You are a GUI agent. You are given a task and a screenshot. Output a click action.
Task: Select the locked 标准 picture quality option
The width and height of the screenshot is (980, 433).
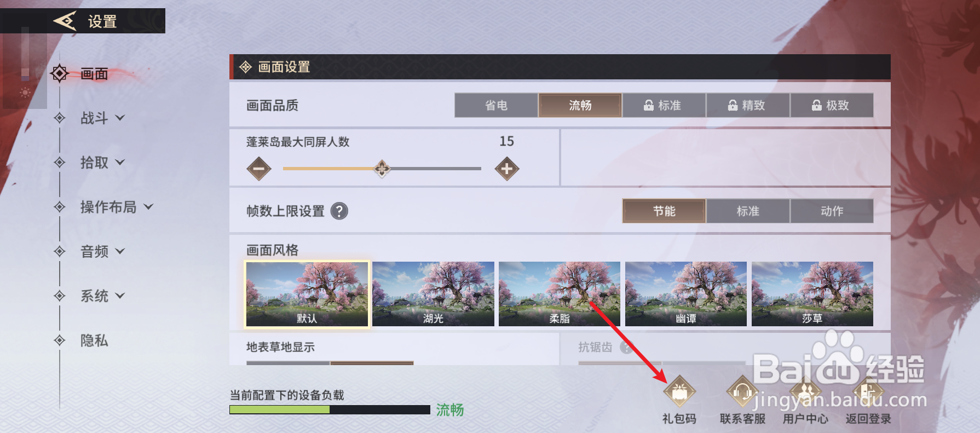(664, 105)
